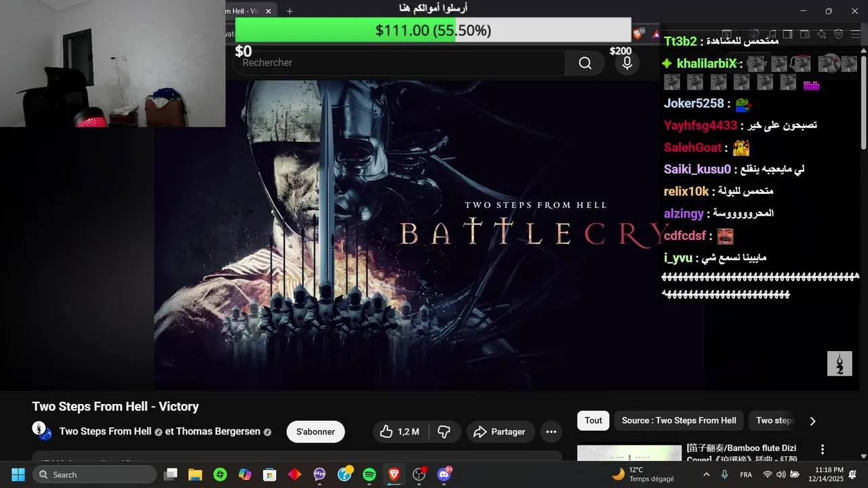Image resolution: width=868 pixels, height=488 pixels.
Task: Click chat username Yayhfsg4433
Action: click(701, 125)
